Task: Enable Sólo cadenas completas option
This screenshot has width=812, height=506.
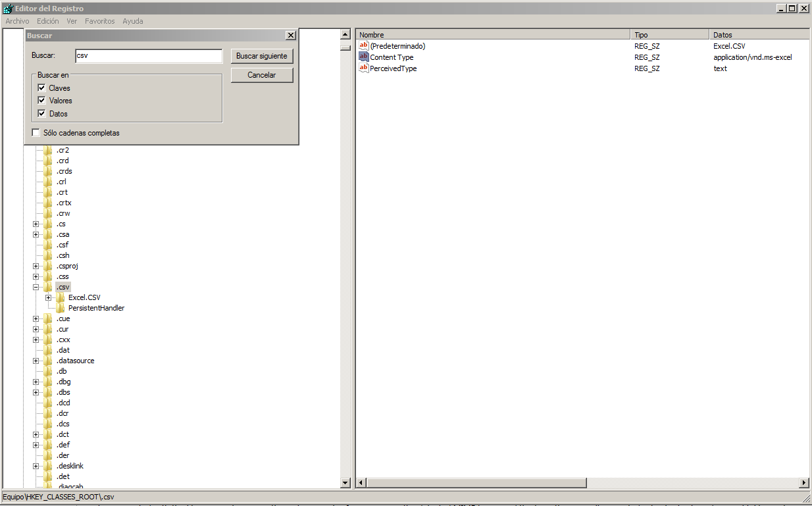Action: pos(36,133)
